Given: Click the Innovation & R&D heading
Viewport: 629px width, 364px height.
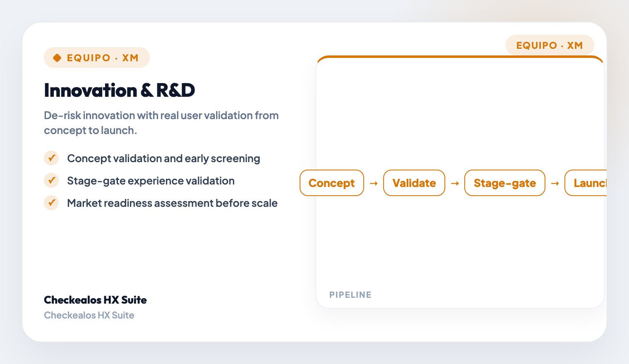Looking at the screenshot, I should tap(120, 90).
